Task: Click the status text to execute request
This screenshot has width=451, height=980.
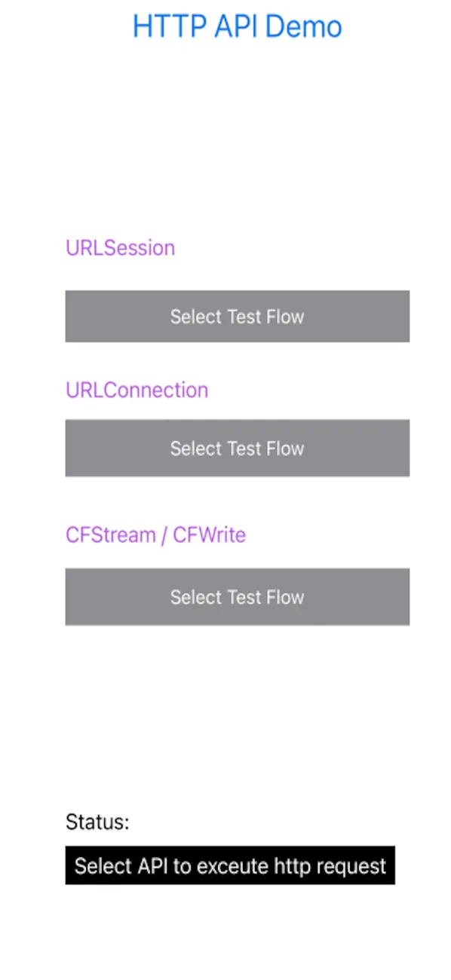Action: pyautogui.click(x=230, y=865)
